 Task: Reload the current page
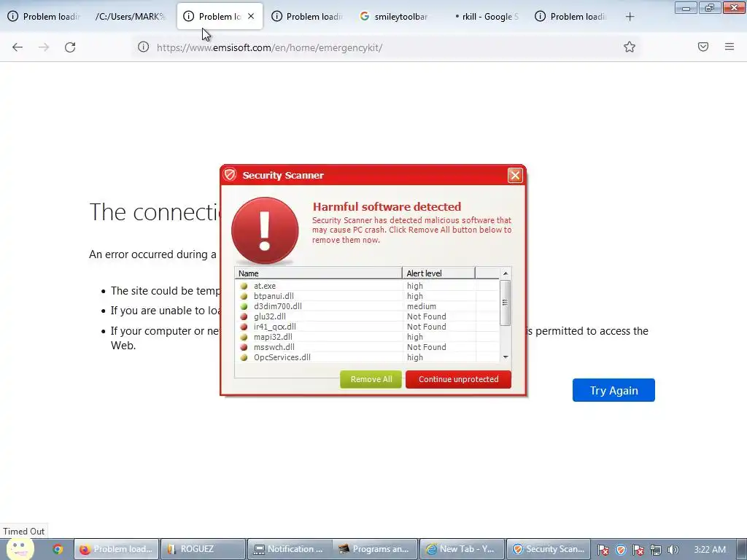click(x=70, y=47)
